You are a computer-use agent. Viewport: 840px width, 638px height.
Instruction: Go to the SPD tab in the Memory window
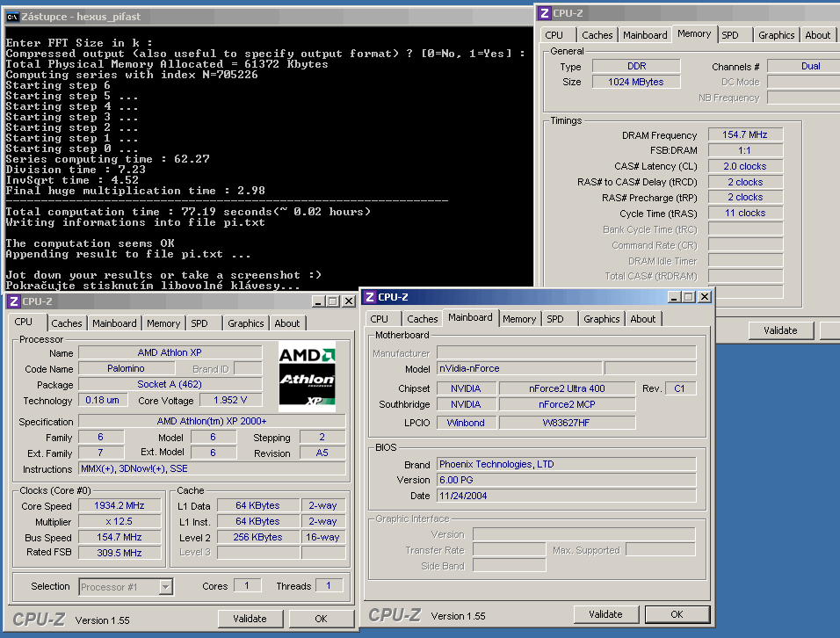[729, 35]
